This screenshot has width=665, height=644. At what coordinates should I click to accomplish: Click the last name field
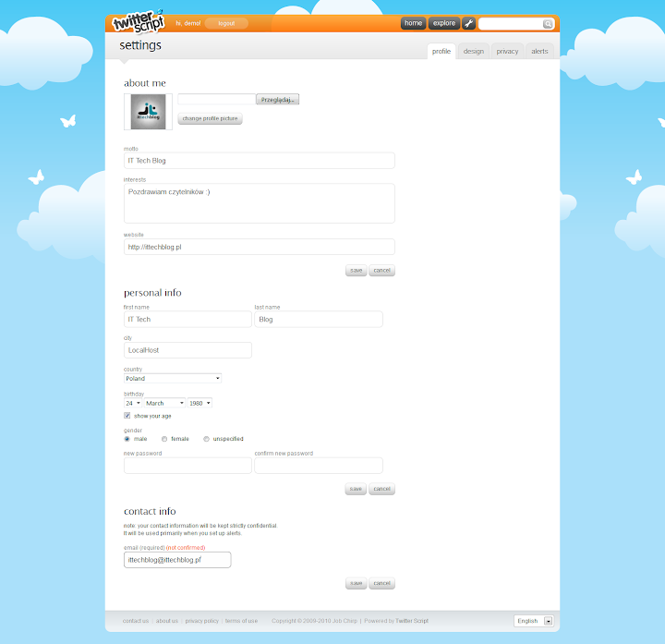coord(319,319)
